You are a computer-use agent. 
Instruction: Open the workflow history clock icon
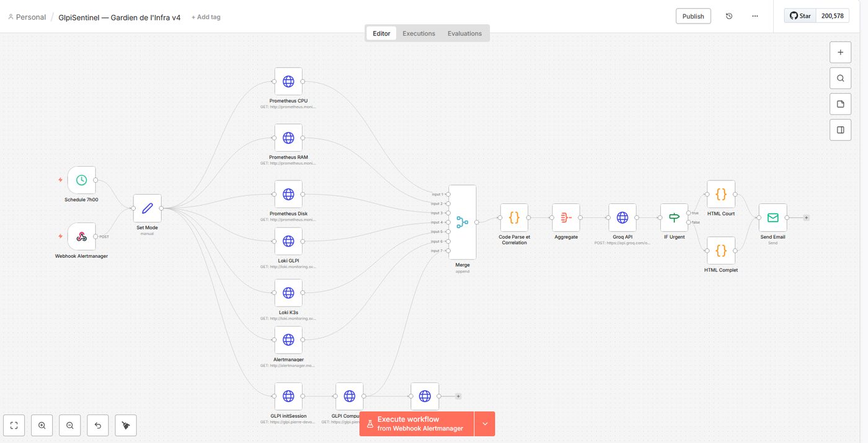[x=729, y=16]
